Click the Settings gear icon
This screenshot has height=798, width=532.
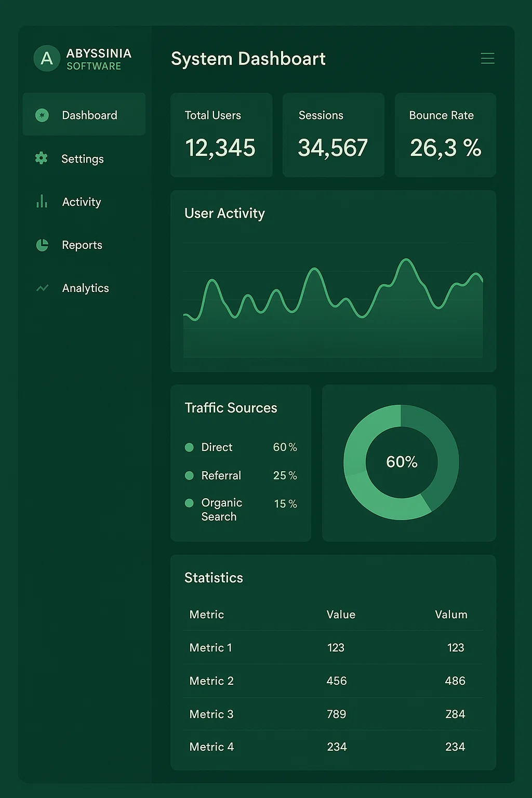42,158
